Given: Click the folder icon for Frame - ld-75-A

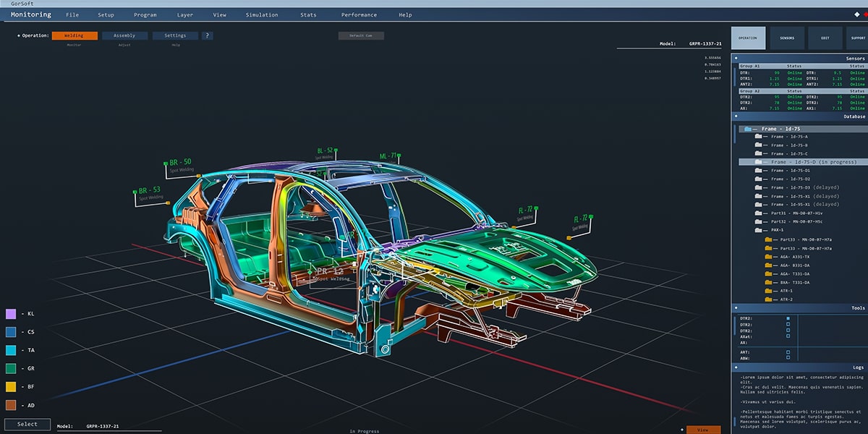Looking at the screenshot, I should 758,137.
